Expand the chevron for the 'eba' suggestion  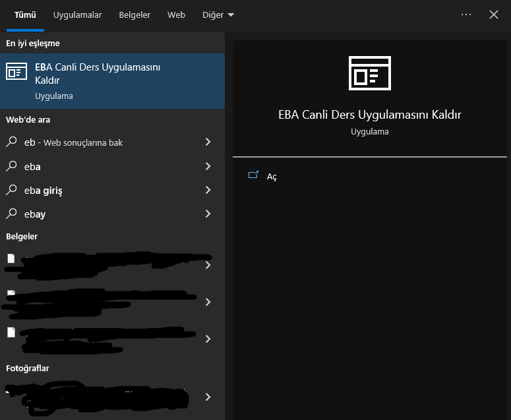208,166
